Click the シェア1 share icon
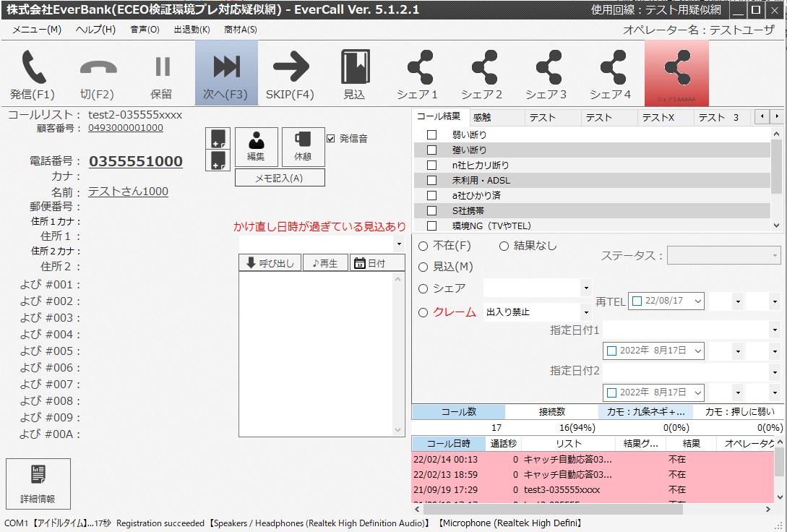Image resolution: width=787 pixels, height=532 pixels. click(420, 66)
